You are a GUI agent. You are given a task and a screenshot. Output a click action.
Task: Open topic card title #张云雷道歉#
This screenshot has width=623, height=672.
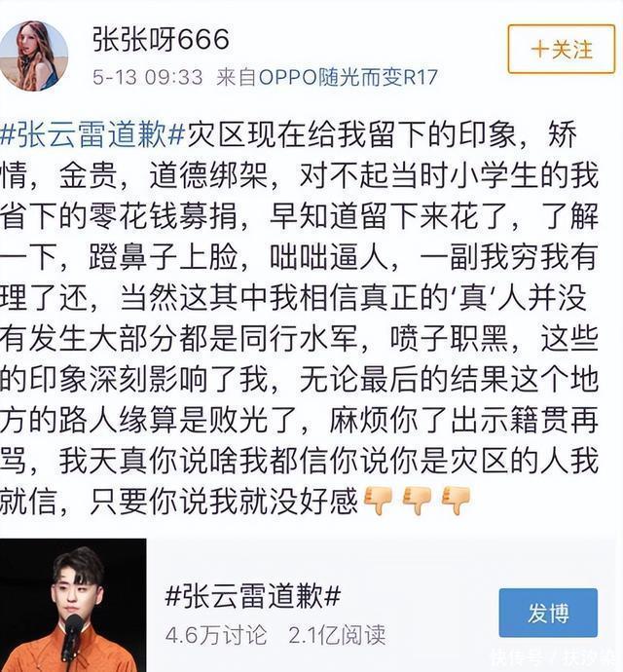[x=253, y=596]
